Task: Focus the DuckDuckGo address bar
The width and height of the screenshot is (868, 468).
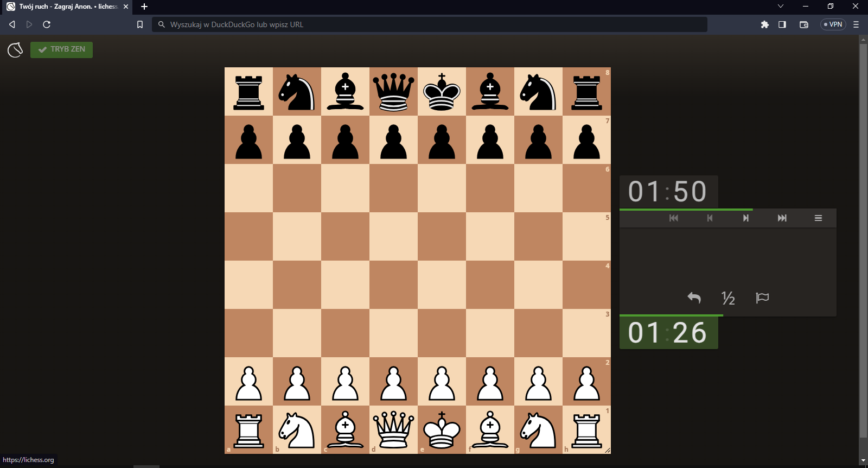Action: click(430, 24)
